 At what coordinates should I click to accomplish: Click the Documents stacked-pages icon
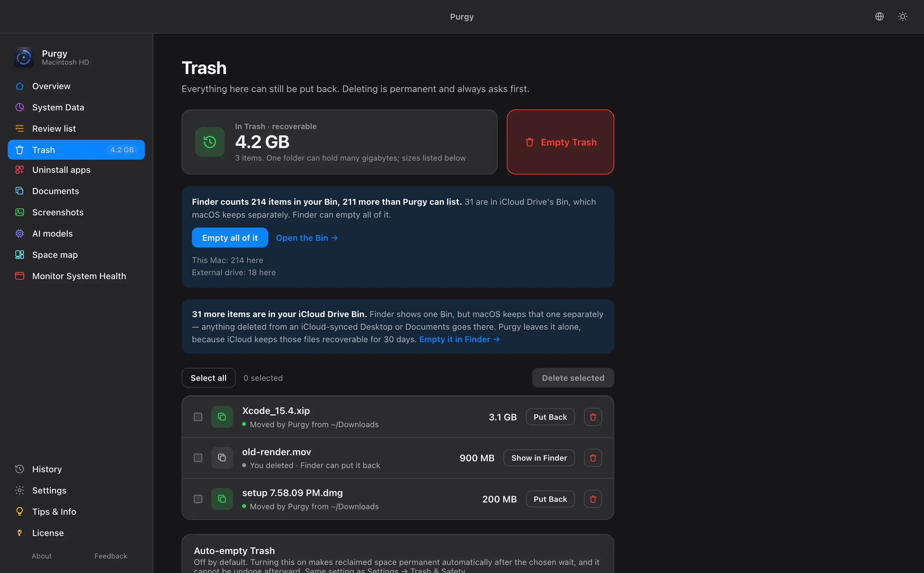tap(20, 191)
